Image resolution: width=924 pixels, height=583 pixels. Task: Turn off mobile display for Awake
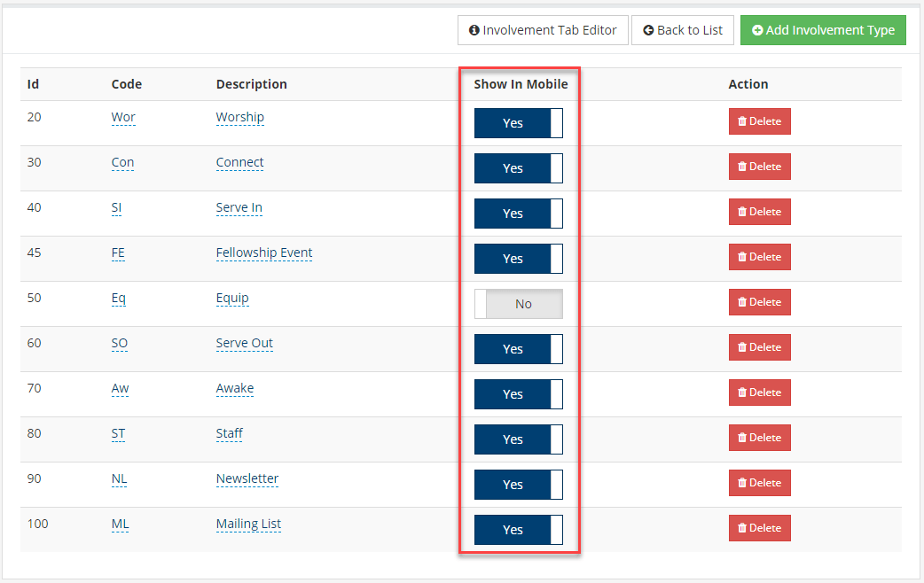point(519,394)
